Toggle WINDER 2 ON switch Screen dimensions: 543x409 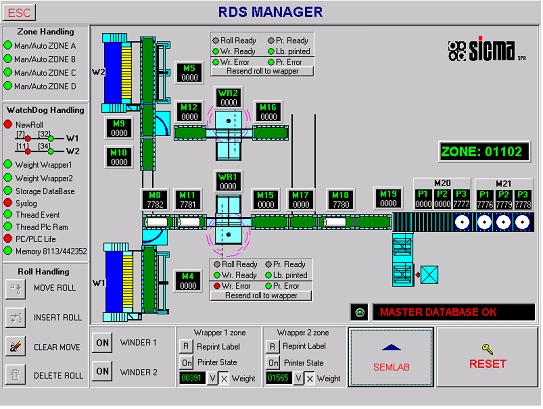[x=102, y=372]
